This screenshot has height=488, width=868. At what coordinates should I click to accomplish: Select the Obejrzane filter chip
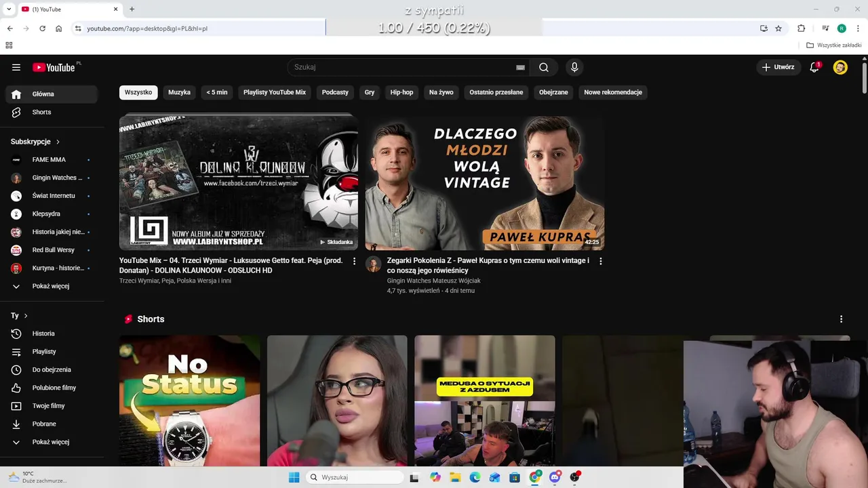(553, 92)
